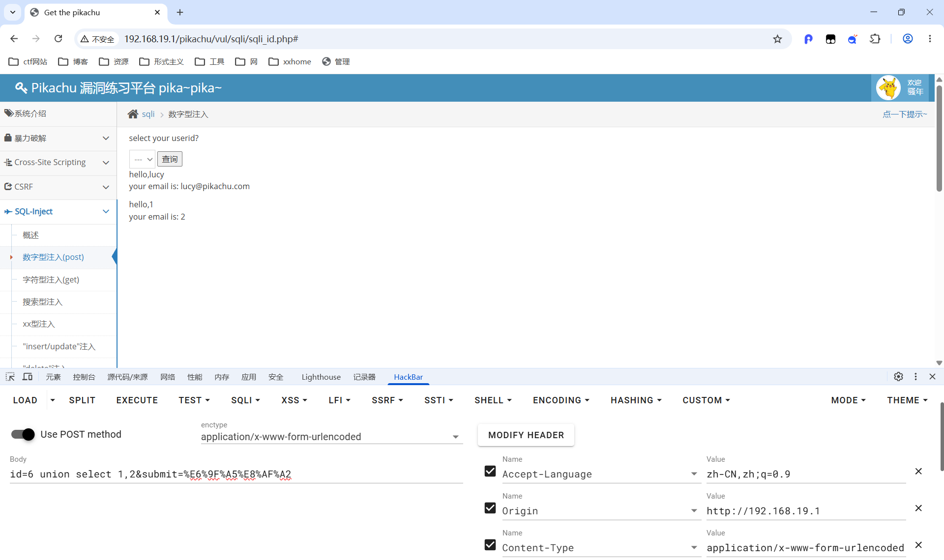This screenshot has width=944, height=560.
Task: Open the HASHING dropdown menu
Action: [636, 400]
